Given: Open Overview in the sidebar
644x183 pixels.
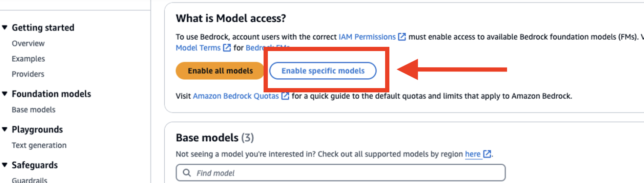Looking at the screenshot, I should 28,43.
